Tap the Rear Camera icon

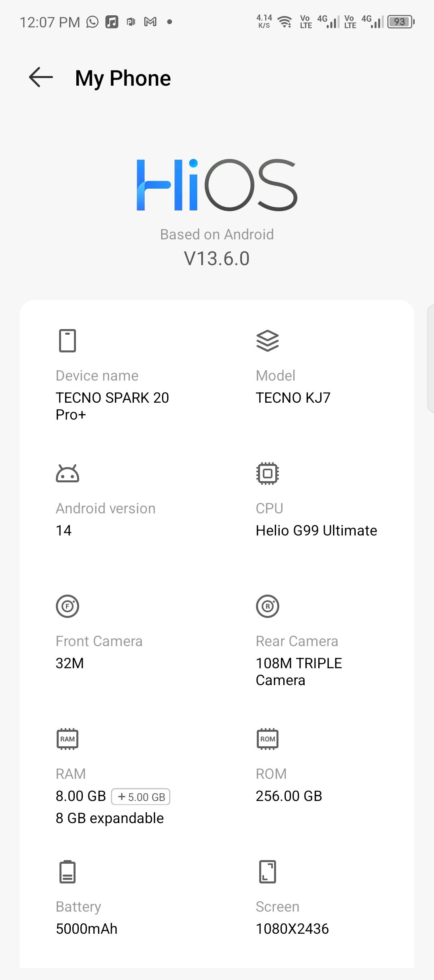[x=268, y=606]
